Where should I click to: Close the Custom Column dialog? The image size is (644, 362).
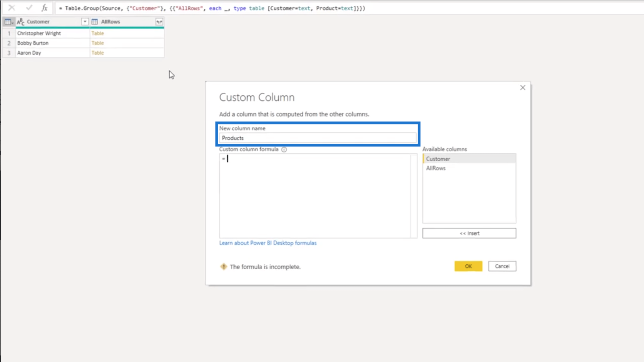[x=522, y=88]
